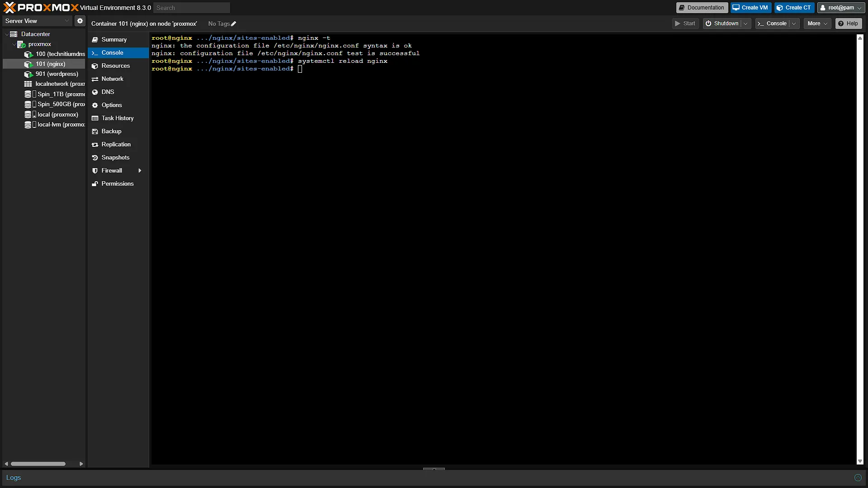Click the Server View settings gear icon
868x488 pixels.
click(x=80, y=21)
